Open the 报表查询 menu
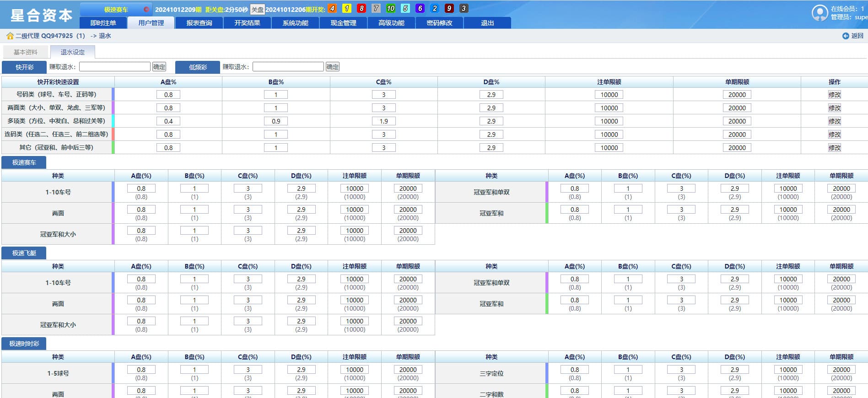This screenshot has height=398, width=868. pyautogui.click(x=199, y=23)
